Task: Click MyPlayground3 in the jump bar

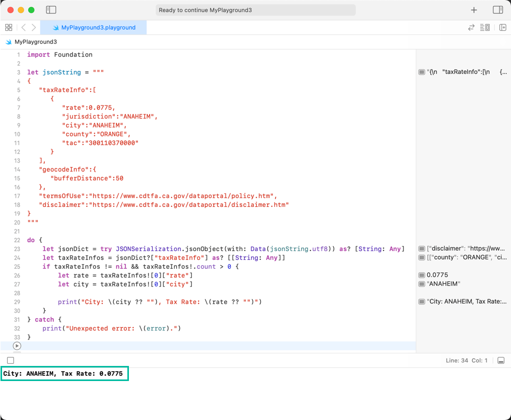Action: 35,42
